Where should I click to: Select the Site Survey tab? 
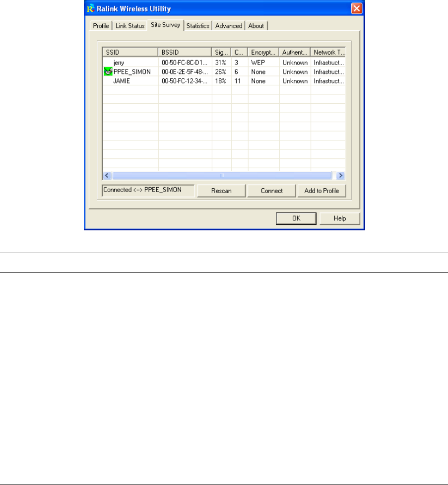click(165, 25)
